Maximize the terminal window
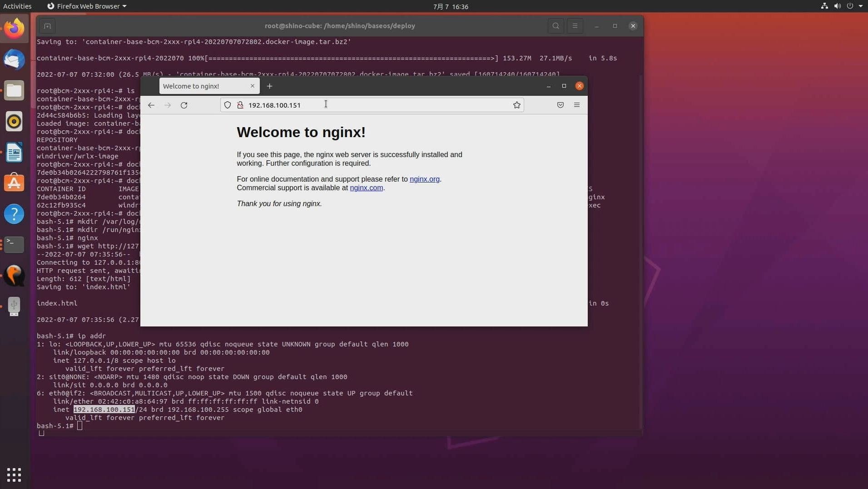The width and height of the screenshot is (868, 489). tap(615, 26)
